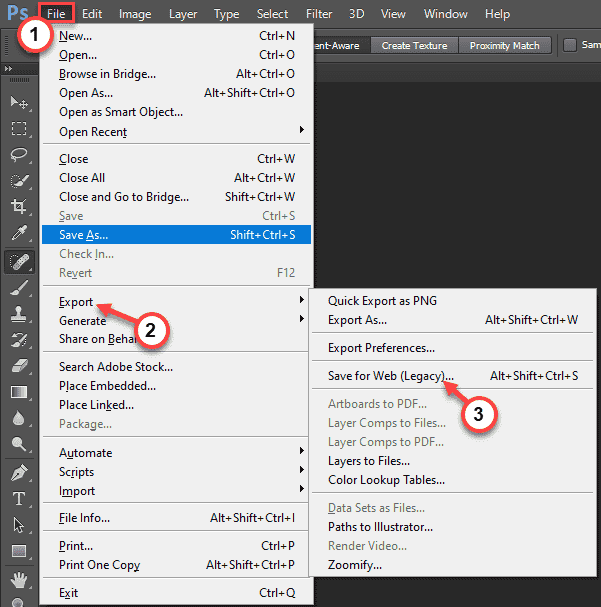The height and width of the screenshot is (607, 601).
Task: Select the Crop tool
Action: coord(19,206)
